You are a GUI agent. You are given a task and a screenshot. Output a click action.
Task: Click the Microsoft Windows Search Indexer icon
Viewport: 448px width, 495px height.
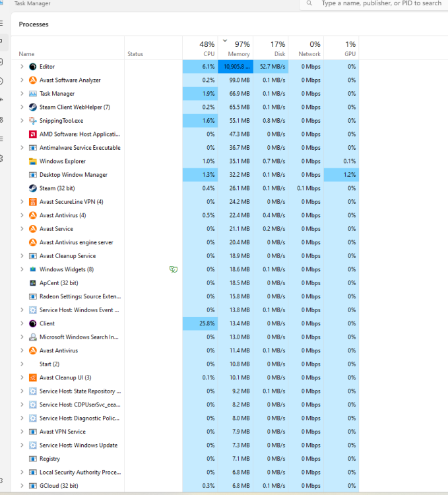33,337
